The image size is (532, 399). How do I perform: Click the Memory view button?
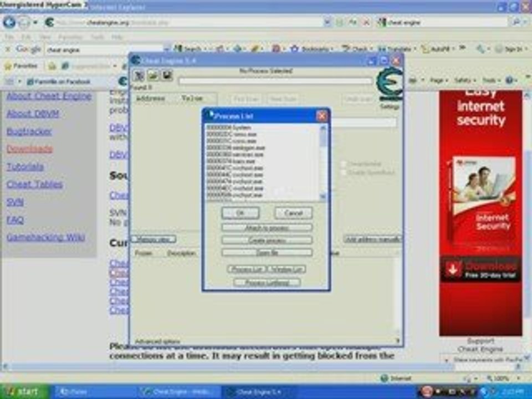[x=154, y=239]
